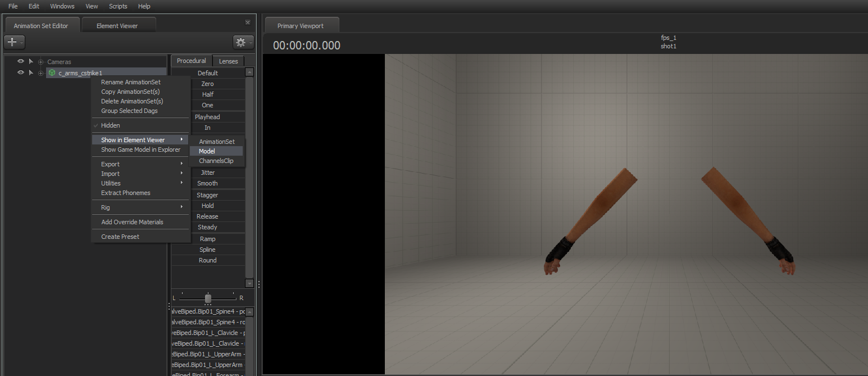Apply the Round preset

208,260
